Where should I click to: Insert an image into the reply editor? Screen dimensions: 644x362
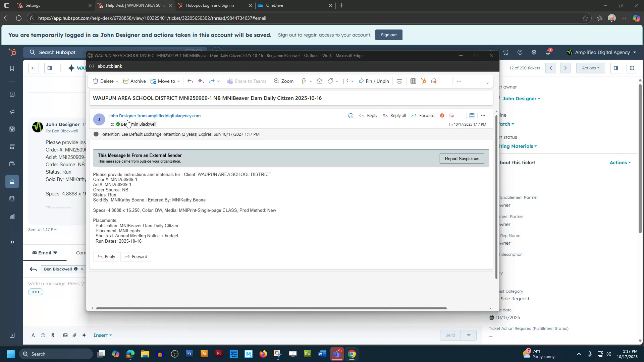point(65,335)
